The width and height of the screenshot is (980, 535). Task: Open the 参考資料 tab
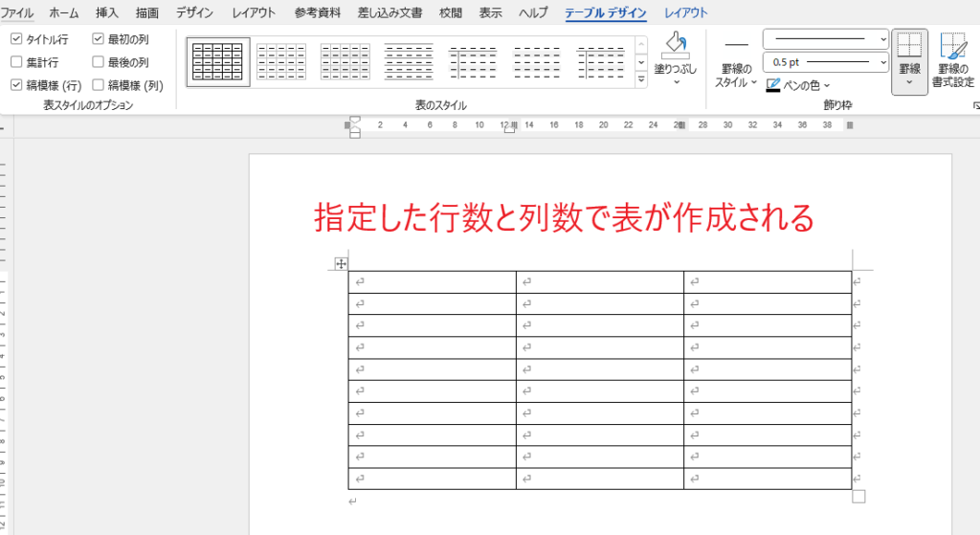(318, 12)
